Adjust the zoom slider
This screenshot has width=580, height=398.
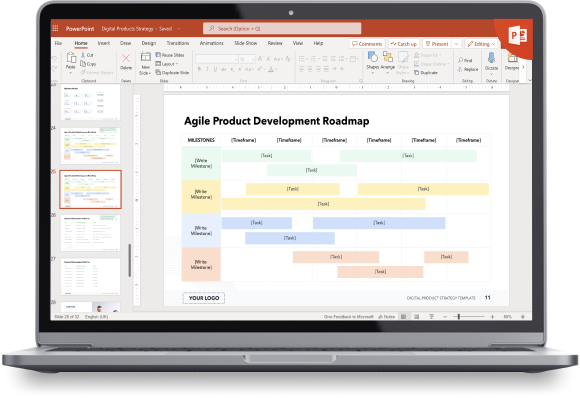tap(459, 317)
